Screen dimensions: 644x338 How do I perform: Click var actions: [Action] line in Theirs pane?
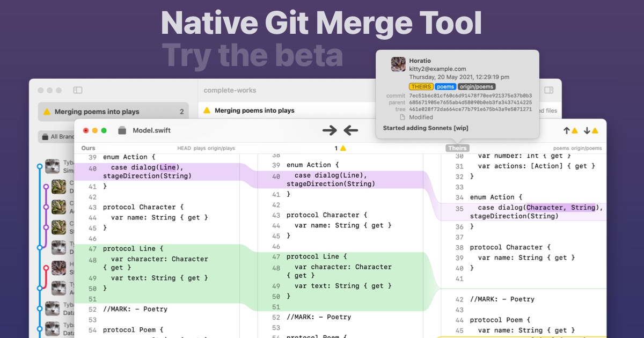(x=537, y=166)
